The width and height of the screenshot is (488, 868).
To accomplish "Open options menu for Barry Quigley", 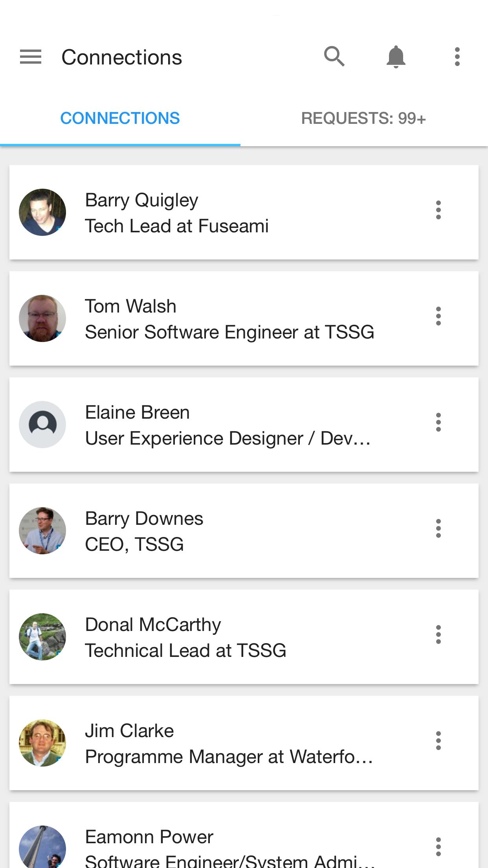I will click(438, 210).
